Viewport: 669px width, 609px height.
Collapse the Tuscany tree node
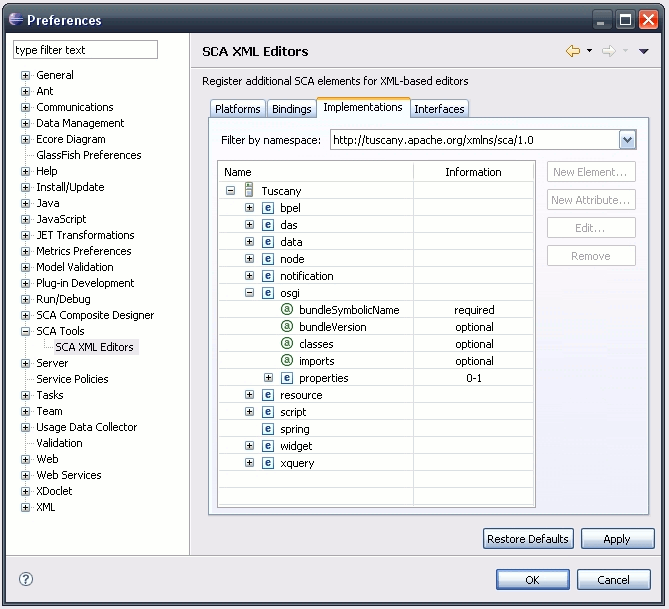pos(230,191)
